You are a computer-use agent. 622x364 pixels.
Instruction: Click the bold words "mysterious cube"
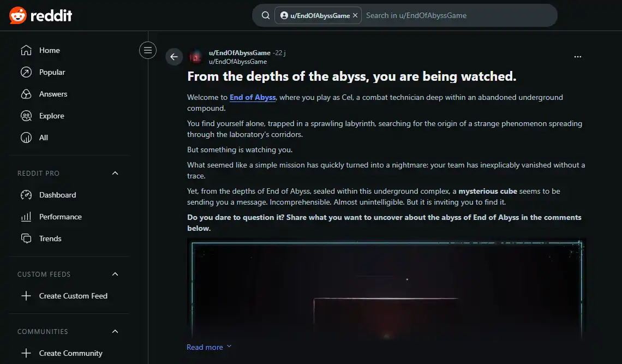click(x=488, y=191)
